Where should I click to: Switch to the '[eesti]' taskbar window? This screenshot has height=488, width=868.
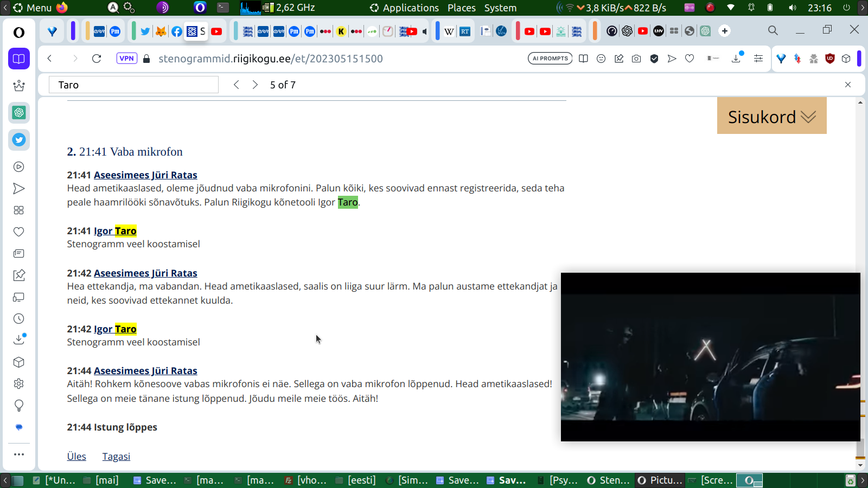[x=356, y=480]
